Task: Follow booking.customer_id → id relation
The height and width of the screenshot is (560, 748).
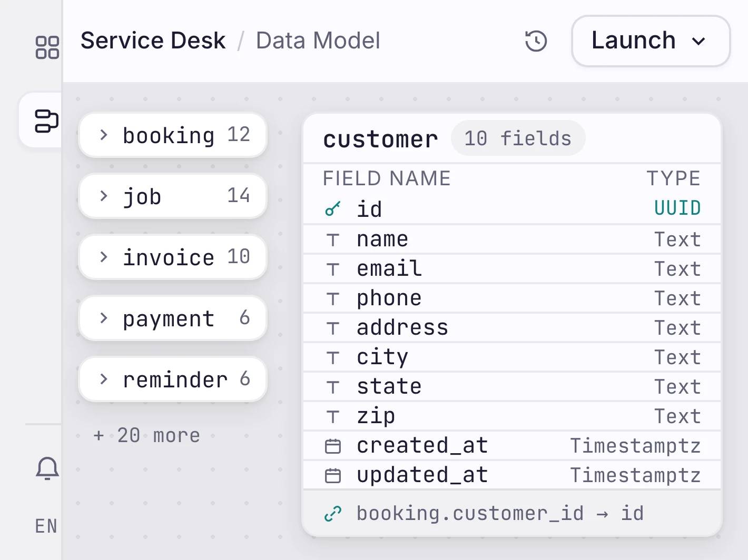Action: point(500,514)
